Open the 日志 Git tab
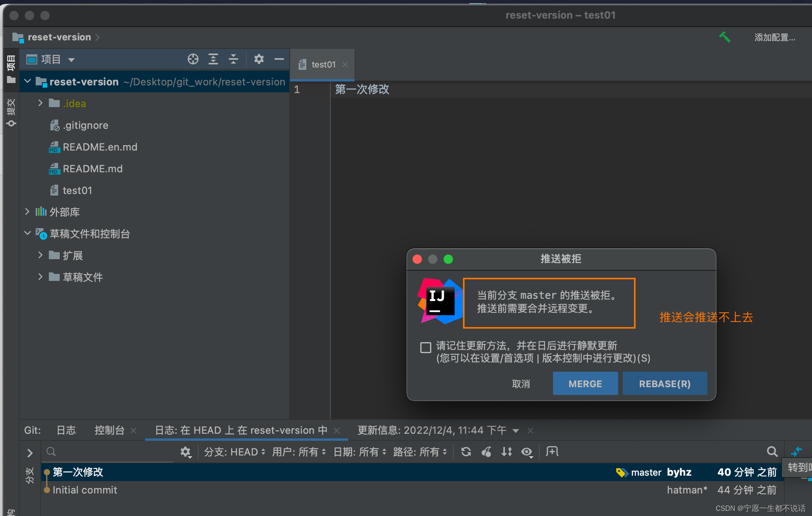Screen dimensions: 812x516 [x=66, y=430]
